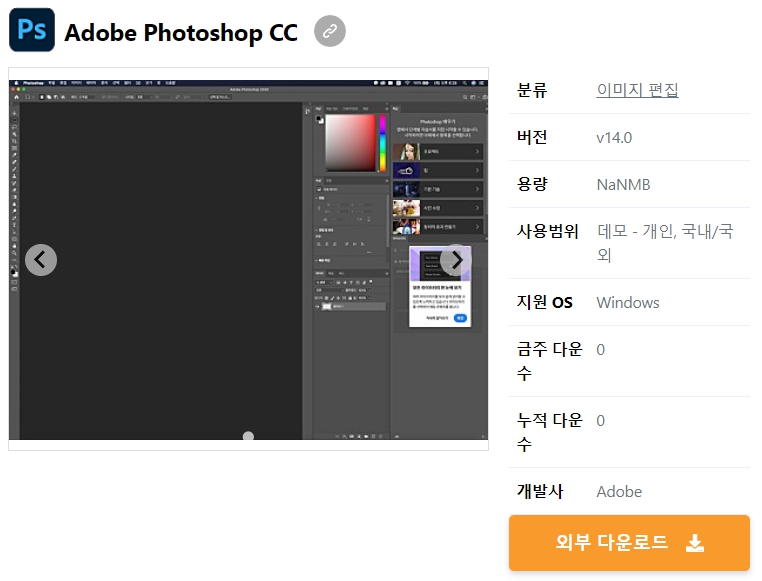Select the developer value Adobe
The width and height of the screenshot is (762, 581).
click(x=619, y=492)
